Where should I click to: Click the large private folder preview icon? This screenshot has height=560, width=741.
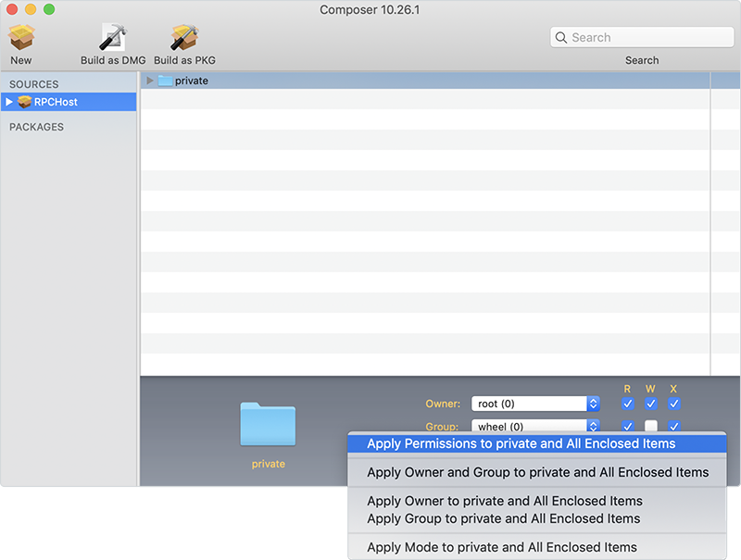pos(268,425)
